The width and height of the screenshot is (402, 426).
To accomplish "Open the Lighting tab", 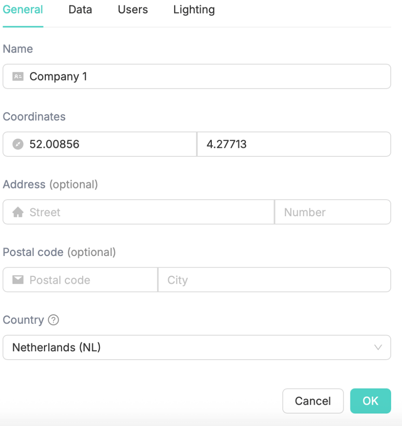I will click(x=194, y=10).
